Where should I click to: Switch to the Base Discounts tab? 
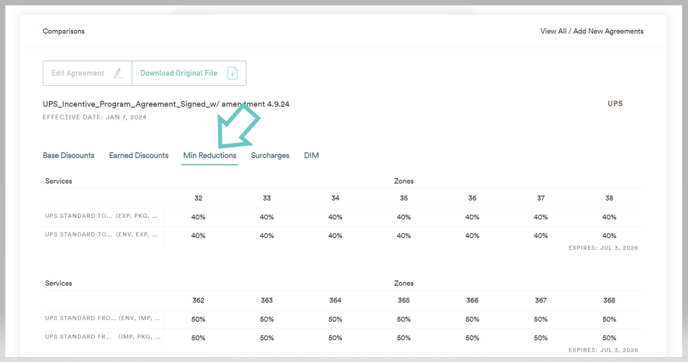(x=68, y=155)
